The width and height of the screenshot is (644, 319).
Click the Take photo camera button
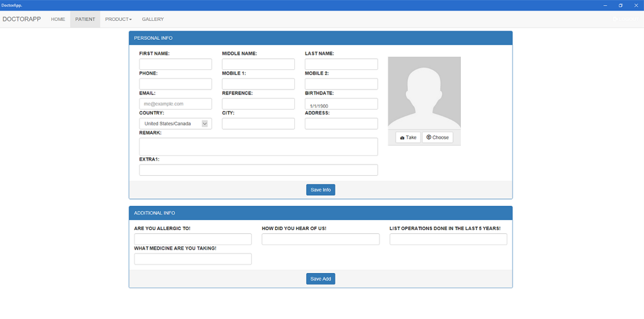point(408,137)
